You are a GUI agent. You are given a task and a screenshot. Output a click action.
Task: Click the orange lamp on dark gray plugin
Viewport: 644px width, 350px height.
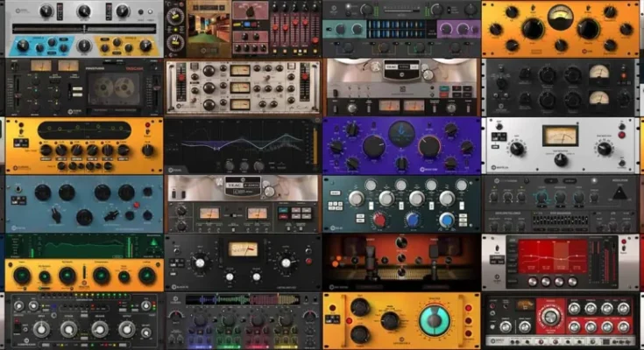[x=624, y=75]
